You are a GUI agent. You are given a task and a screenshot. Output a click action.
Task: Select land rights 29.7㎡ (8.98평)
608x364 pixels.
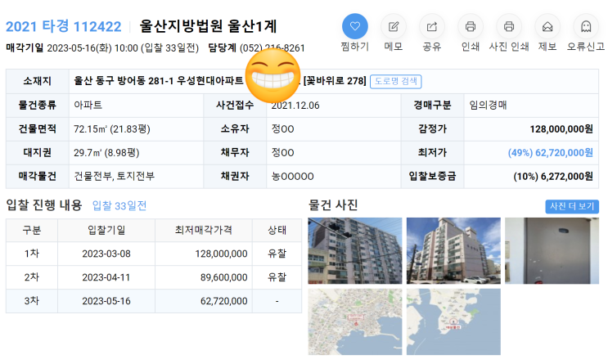[106, 153]
